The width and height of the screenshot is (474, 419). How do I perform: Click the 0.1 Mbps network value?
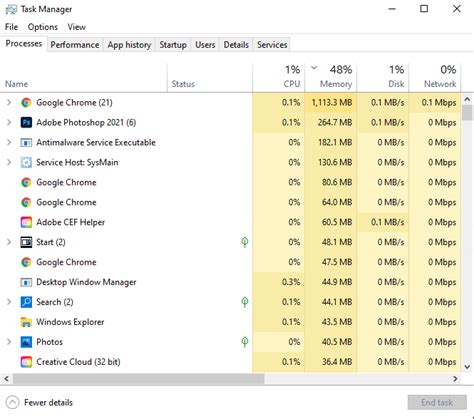439,103
